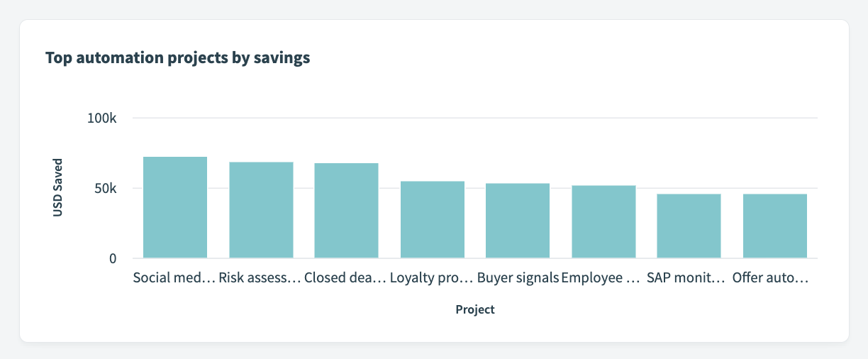Select the Loyalty program bar

click(x=433, y=219)
